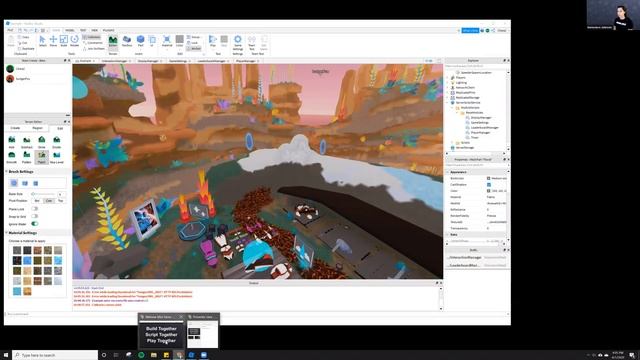640x360 pixels.
Task: Click the Cut button in Clipboard group
Action: 23,43
